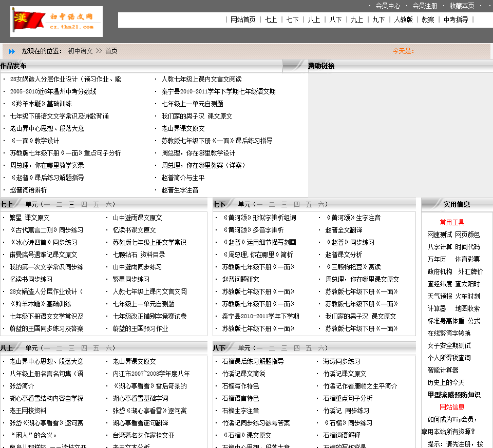Open 七颗钻石 资料目录 link
The image size is (493, 448).
point(139,255)
